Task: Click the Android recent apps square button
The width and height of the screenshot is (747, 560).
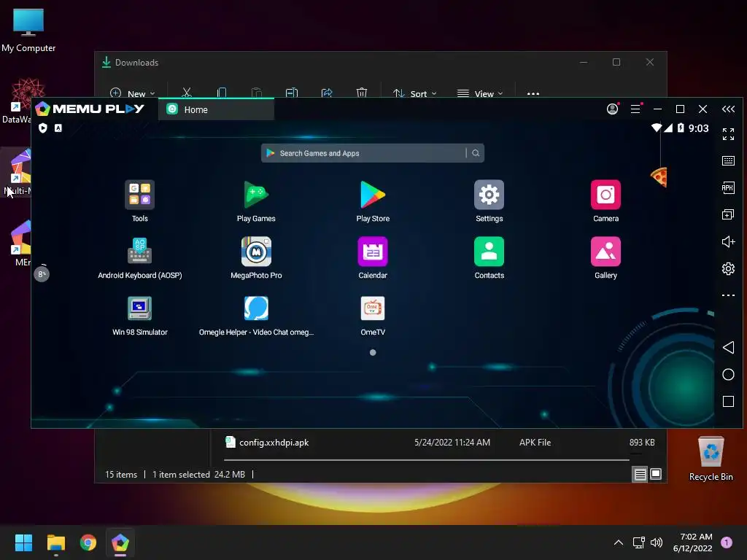Action: [728, 402]
